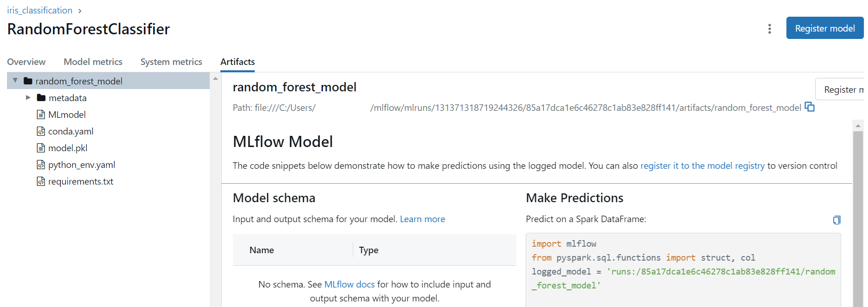Viewport: 868px width, 307px height.
Task: Copy the Spark DataFrame prediction code snippet
Action: (x=836, y=220)
